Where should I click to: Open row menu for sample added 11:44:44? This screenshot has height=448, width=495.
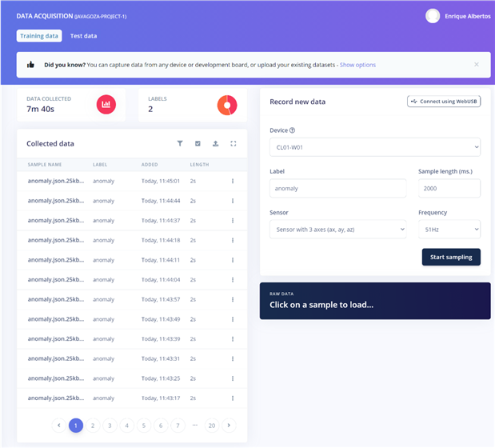coord(233,201)
